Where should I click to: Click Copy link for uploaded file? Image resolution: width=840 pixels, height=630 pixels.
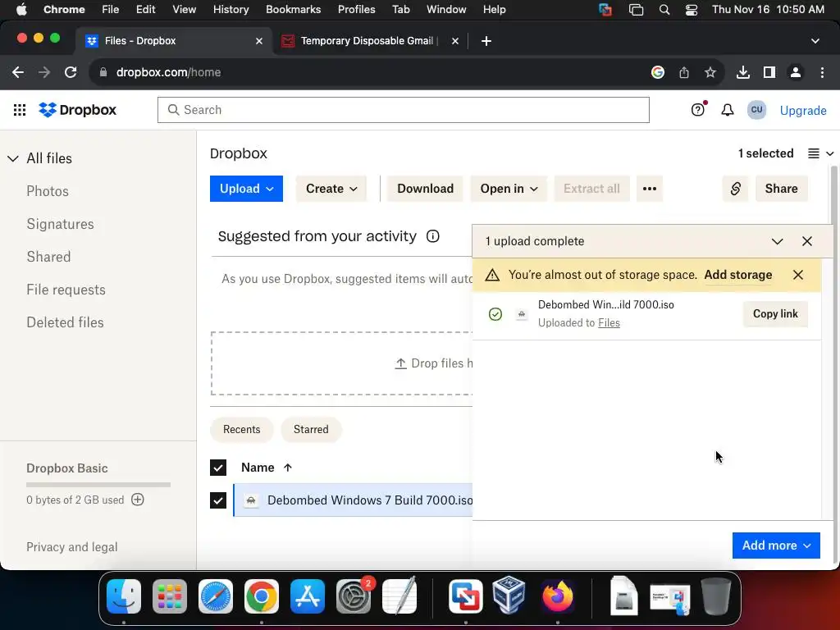point(775,314)
